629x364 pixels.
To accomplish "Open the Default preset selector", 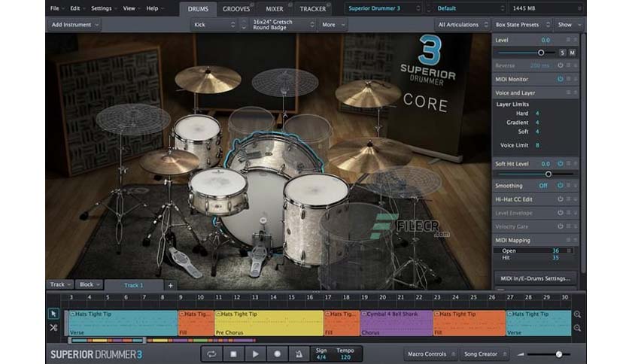I will tap(470, 8).
